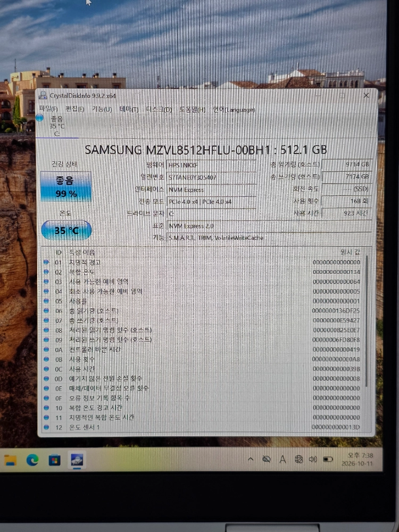Click the status dot for row 05
This screenshot has width=399, height=532.
click(x=46, y=301)
